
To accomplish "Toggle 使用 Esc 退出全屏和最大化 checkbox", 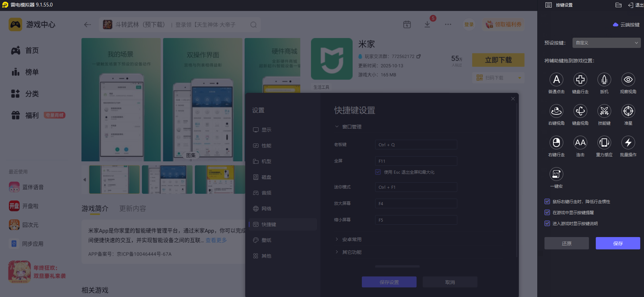I will (x=378, y=172).
